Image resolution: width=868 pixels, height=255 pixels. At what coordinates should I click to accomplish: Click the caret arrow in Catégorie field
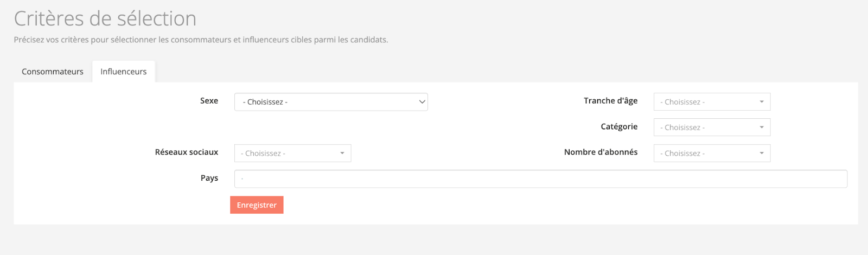[x=762, y=127]
